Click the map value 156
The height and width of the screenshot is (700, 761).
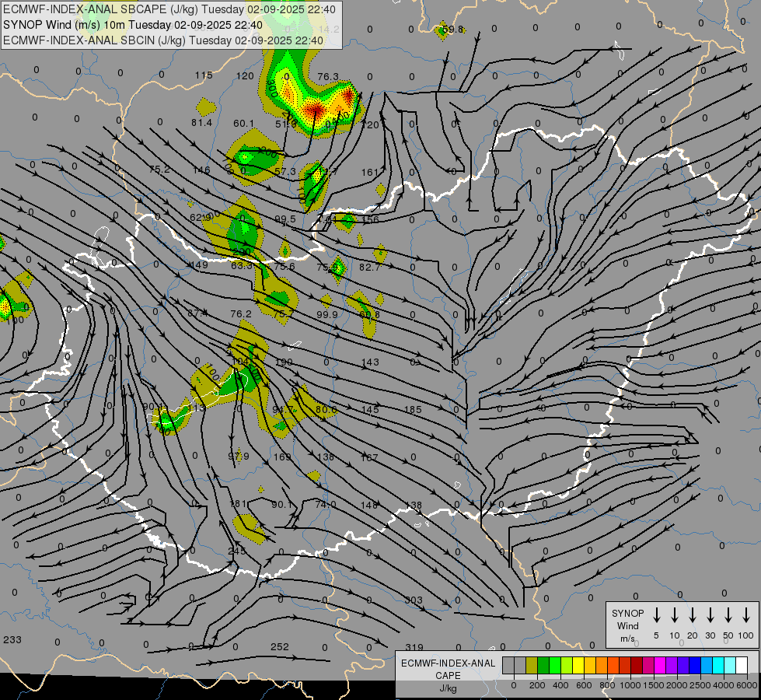pos(370,219)
